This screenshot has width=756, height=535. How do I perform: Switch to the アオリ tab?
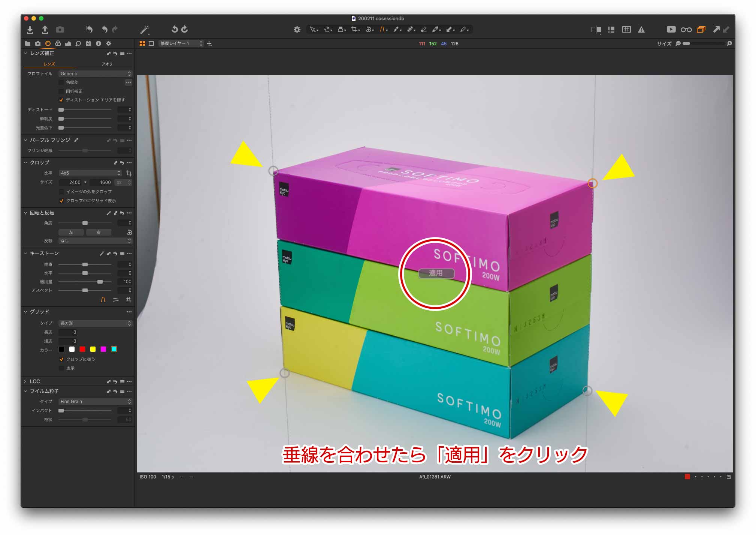tap(107, 64)
